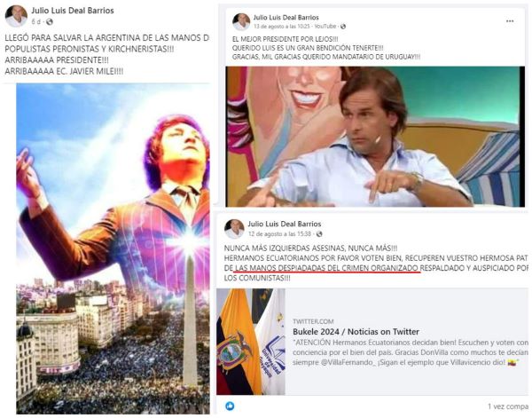The image size is (532, 418).
Task: Click the profile avatar on the 13 de agosto post
Action: pos(241,21)
